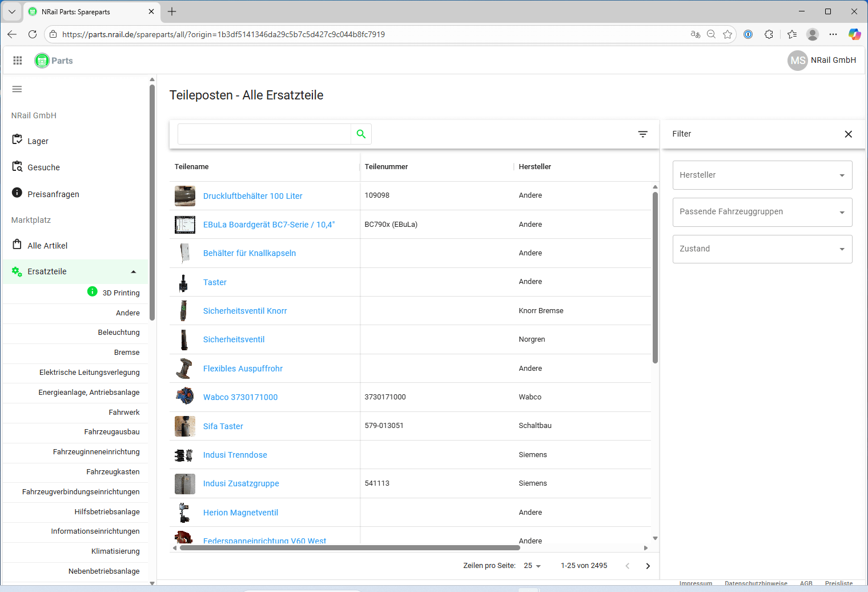
Task: Open the apps grid launcher icon
Action: coord(18,61)
